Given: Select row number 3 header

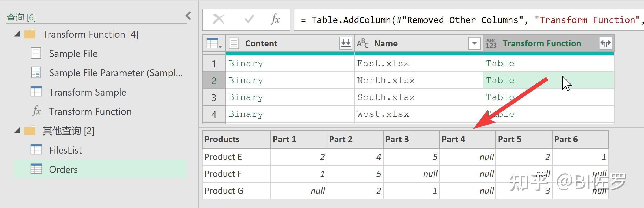Looking at the screenshot, I should (x=214, y=98).
